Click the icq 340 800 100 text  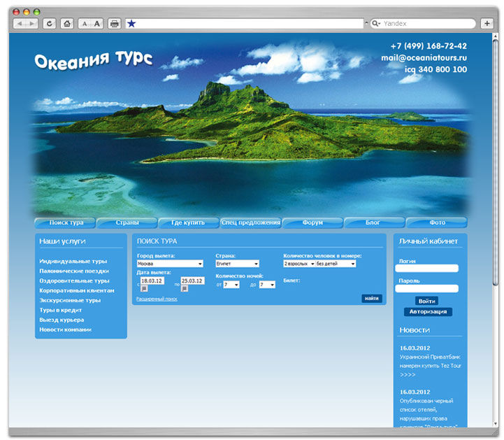[x=435, y=69]
